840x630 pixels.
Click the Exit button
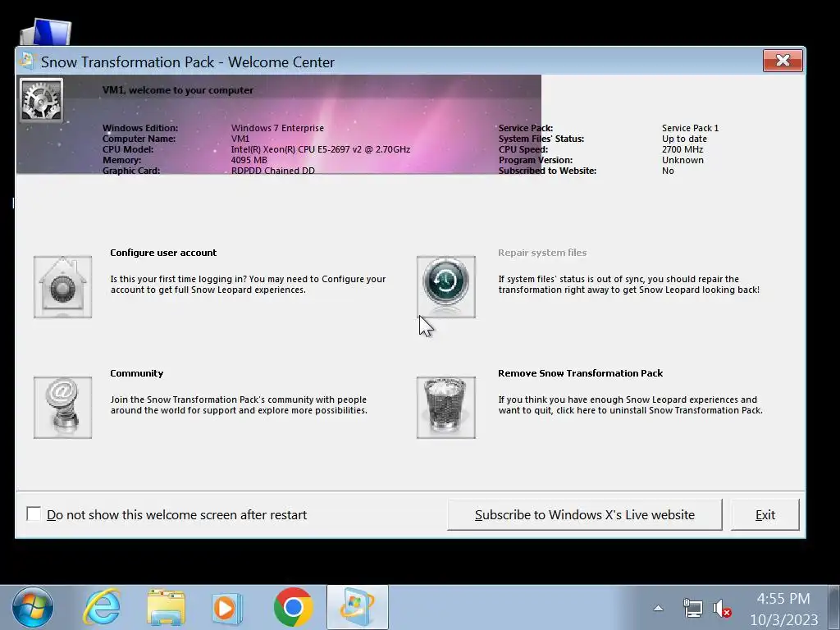(765, 515)
